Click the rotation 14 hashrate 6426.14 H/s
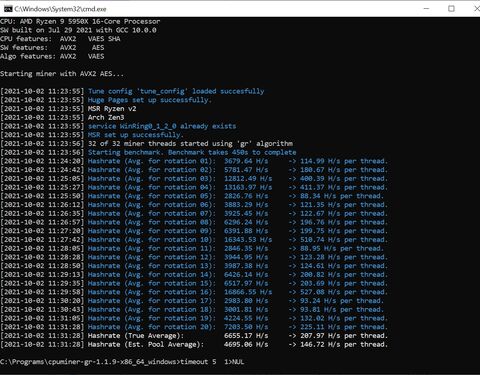 (246, 274)
